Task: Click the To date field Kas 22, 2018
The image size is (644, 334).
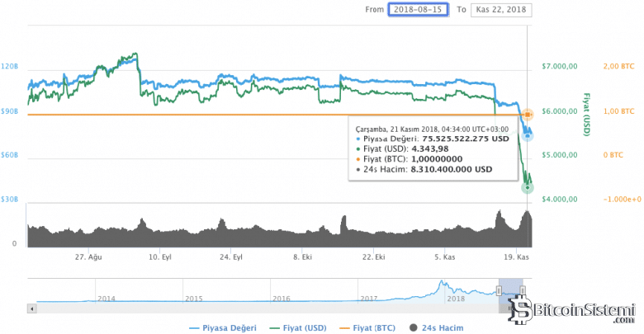Action: 501,10
